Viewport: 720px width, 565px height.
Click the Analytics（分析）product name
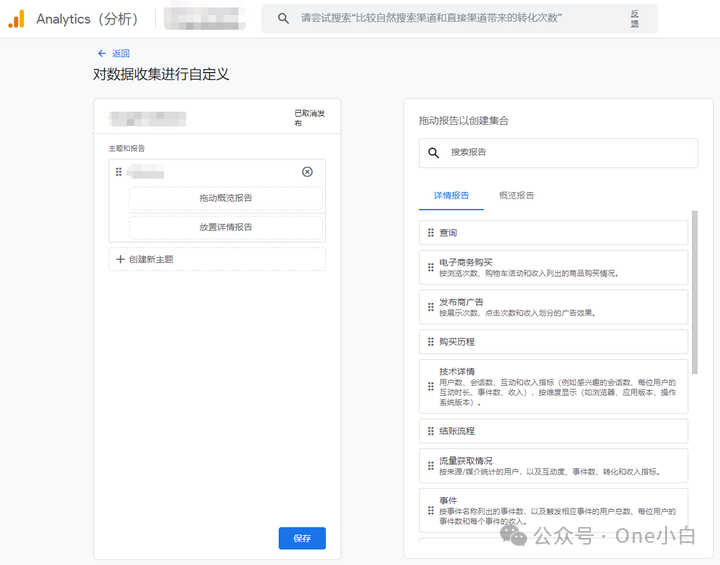[87, 19]
